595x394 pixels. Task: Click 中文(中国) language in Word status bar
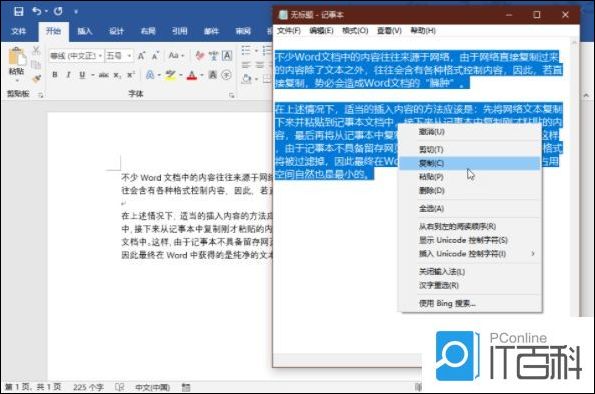(x=153, y=387)
